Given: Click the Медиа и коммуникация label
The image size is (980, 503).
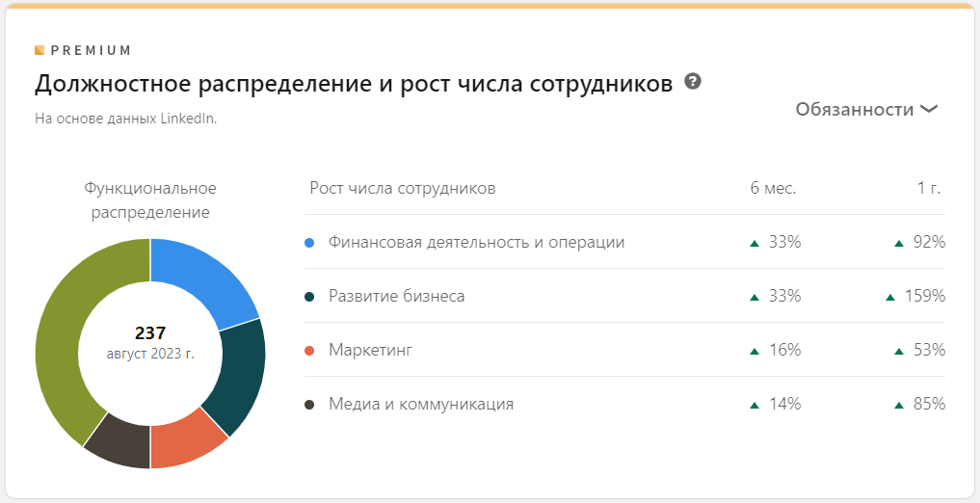Looking at the screenshot, I should coord(420,405).
